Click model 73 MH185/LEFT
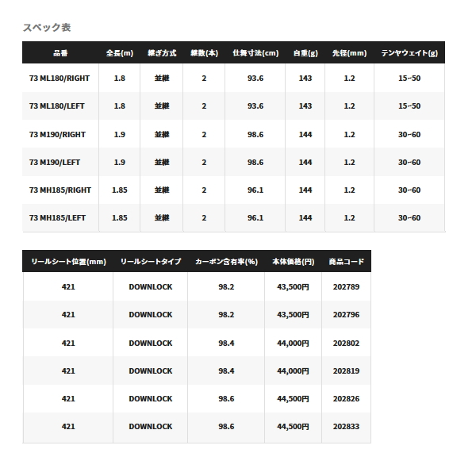 click(x=57, y=218)
